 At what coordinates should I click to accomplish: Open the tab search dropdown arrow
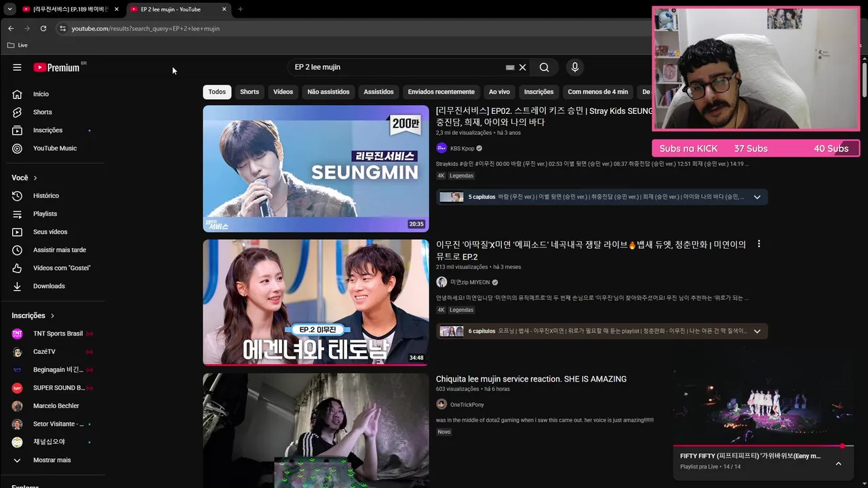point(9,9)
